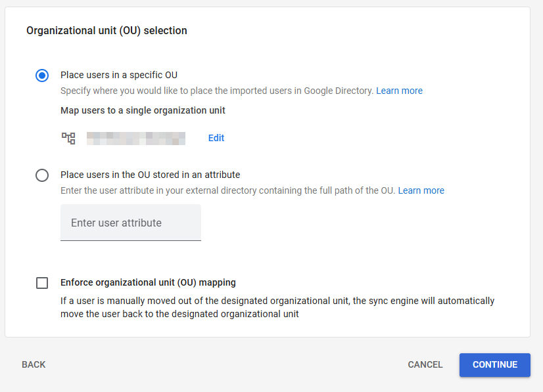
Task: Click the CANCEL button
Action: 425,364
